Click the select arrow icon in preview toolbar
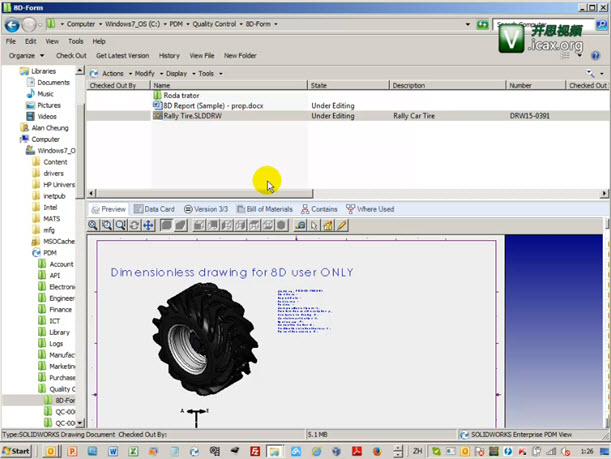This screenshot has width=611, height=459. tap(314, 226)
